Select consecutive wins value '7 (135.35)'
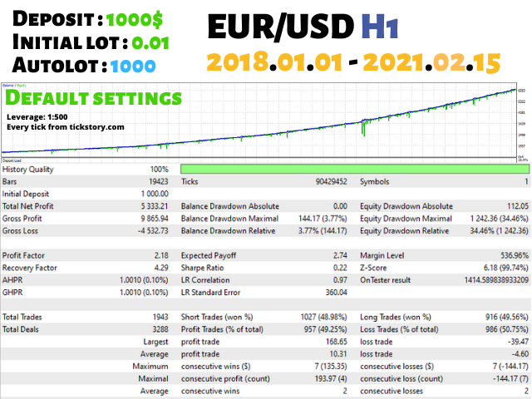The image size is (532, 399). (331, 367)
